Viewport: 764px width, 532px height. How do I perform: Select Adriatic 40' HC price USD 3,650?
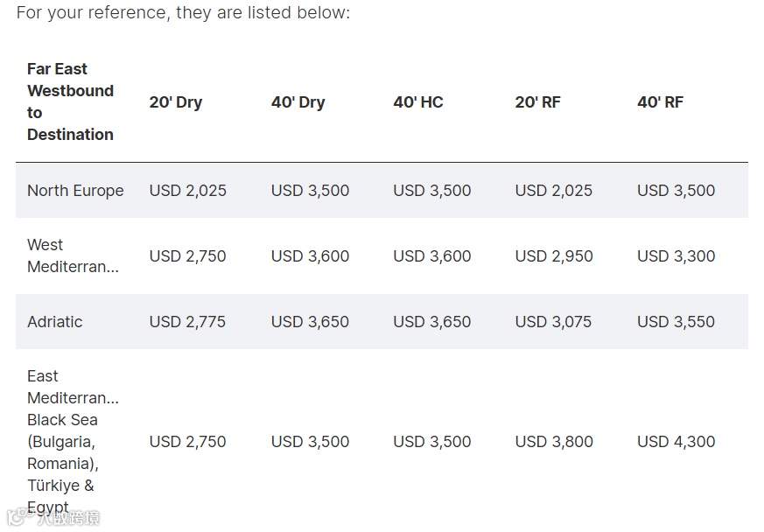[431, 322]
